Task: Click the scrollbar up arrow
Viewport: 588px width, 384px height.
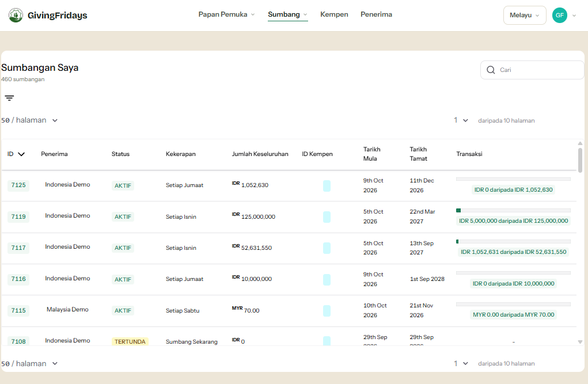Action: [x=580, y=143]
